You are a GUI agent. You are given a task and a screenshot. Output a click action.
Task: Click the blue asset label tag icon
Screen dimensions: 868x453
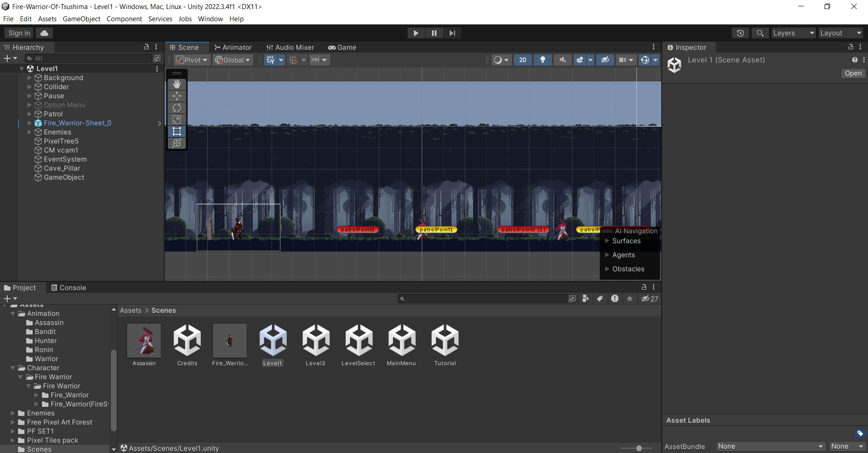tap(860, 433)
